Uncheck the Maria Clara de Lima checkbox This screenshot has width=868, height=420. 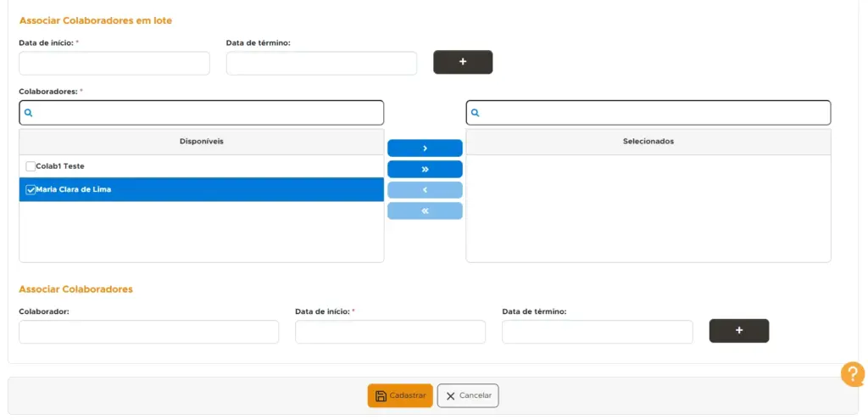(31, 189)
